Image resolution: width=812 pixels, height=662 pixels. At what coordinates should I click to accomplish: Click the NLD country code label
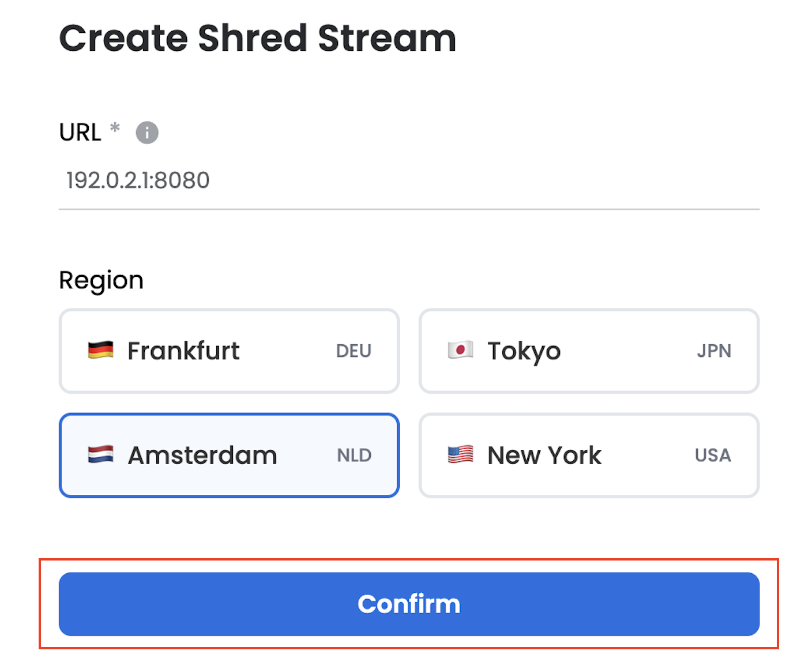tap(354, 456)
